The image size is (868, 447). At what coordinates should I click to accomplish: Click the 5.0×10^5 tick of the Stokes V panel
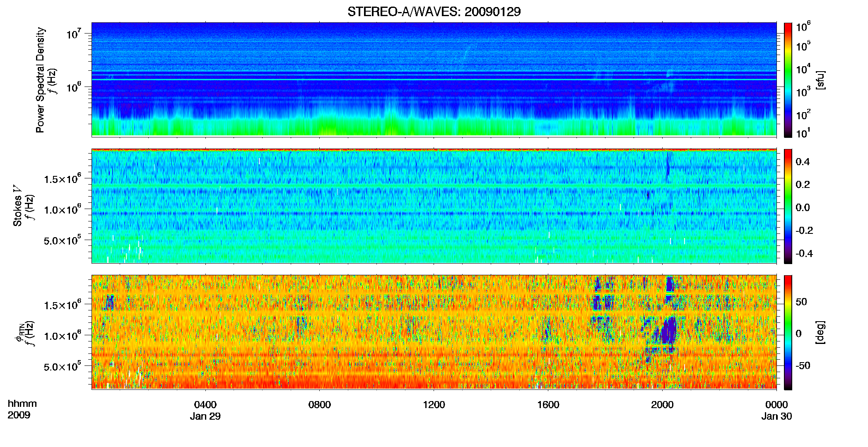(63, 240)
